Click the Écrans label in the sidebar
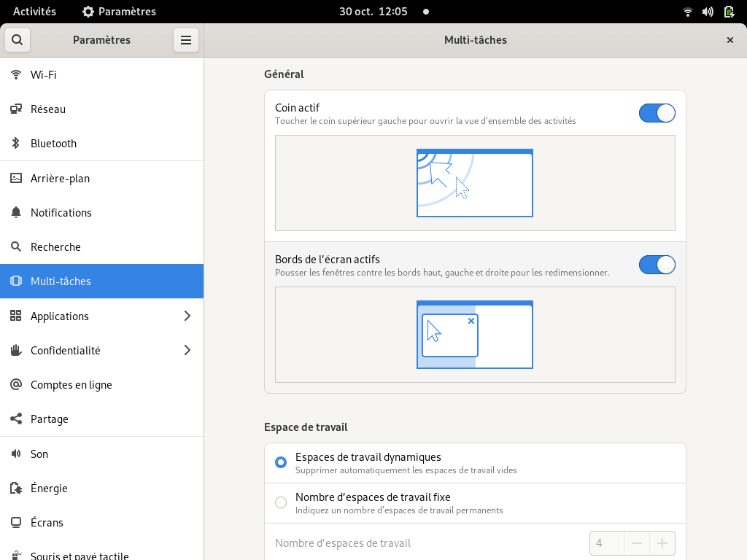The width and height of the screenshot is (747, 560). (47, 522)
